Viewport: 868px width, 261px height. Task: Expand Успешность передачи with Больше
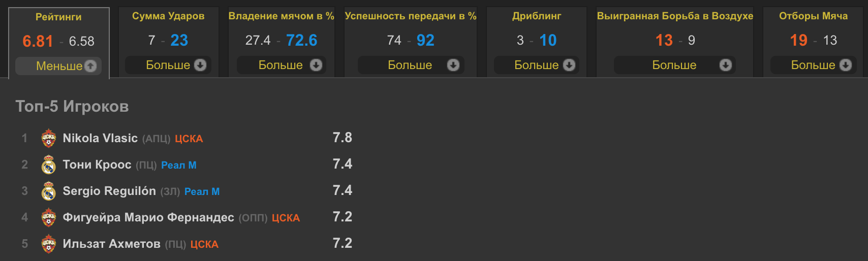[x=410, y=65]
